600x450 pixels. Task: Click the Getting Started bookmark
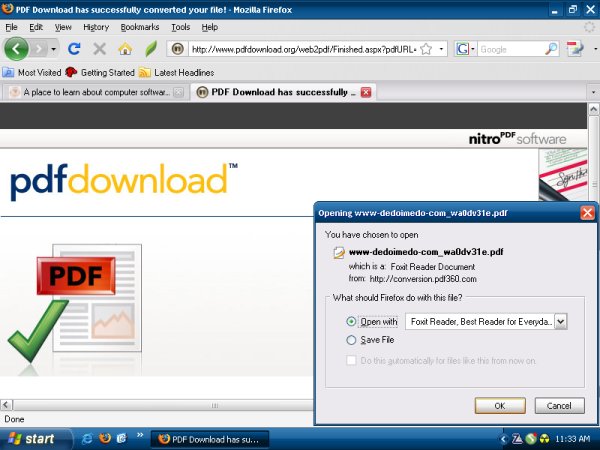pyautogui.click(x=100, y=72)
